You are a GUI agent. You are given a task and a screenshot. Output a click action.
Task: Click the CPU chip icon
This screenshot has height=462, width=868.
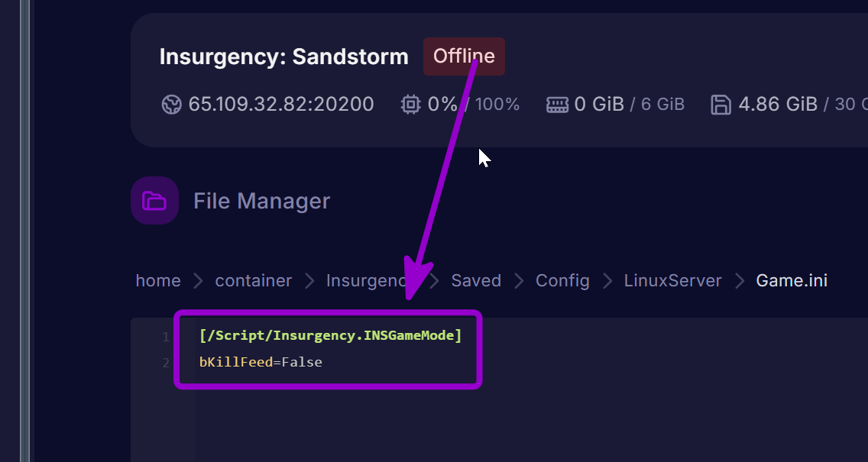[411, 104]
